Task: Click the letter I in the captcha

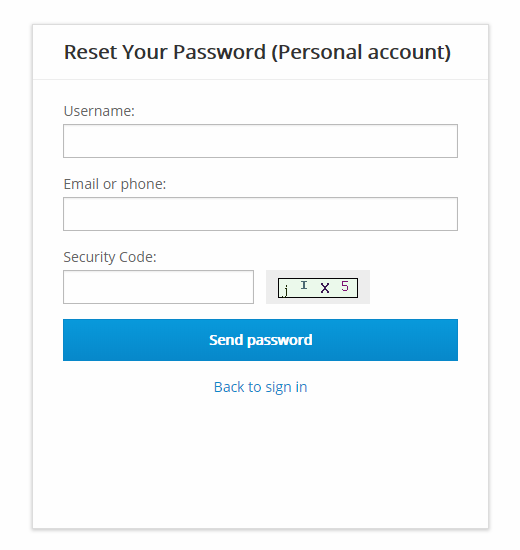Action: (x=304, y=285)
